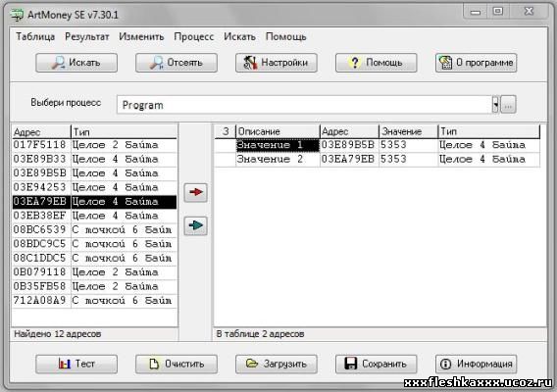Viewport: 557px width, 392px height.
Task: Open the Результат menu
Action: [87, 37]
